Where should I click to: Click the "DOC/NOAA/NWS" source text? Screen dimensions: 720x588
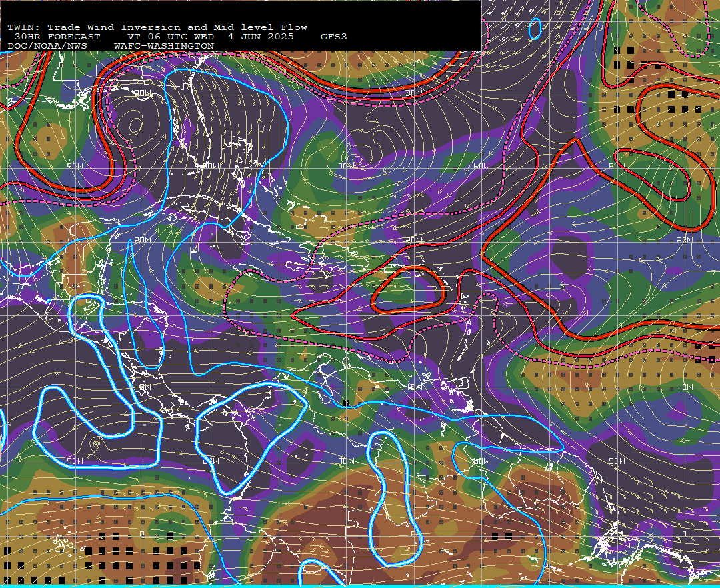tap(47, 47)
